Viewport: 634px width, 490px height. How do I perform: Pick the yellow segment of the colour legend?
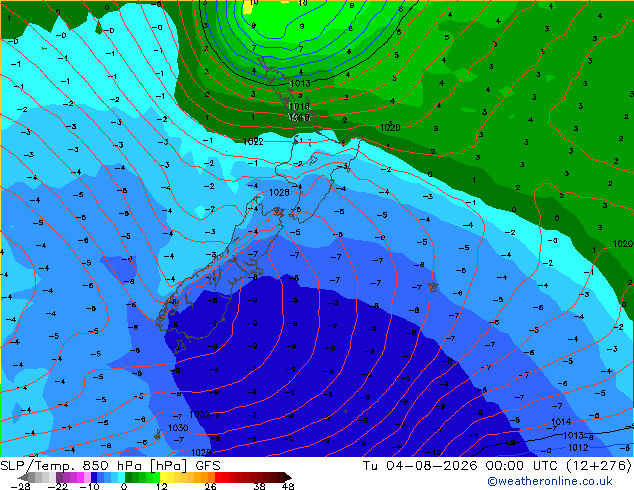tap(163, 477)
